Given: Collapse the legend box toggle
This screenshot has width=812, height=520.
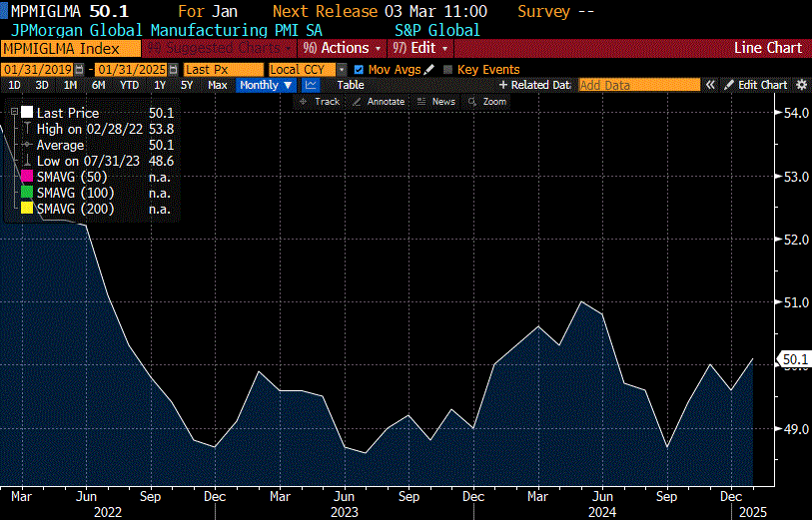Looking at the screenshot, I should 15,112.
